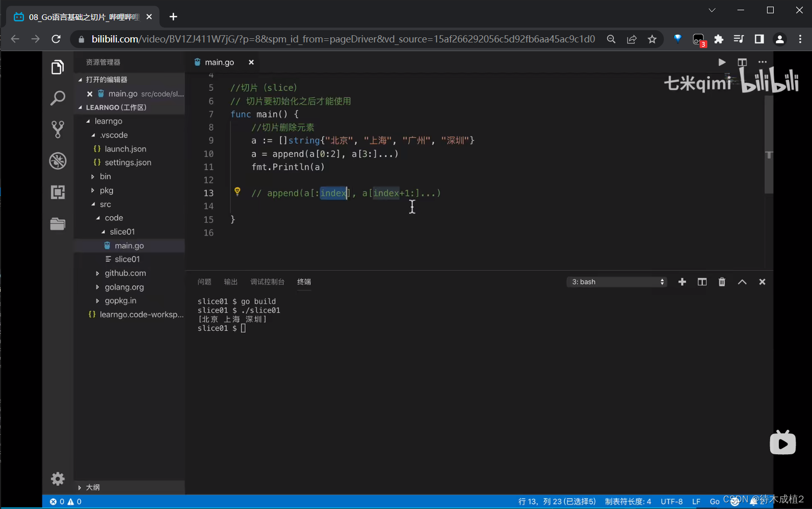
Task: Change the LF line ending in status bar
Action: pyautogui.click(x=696, y=502)
